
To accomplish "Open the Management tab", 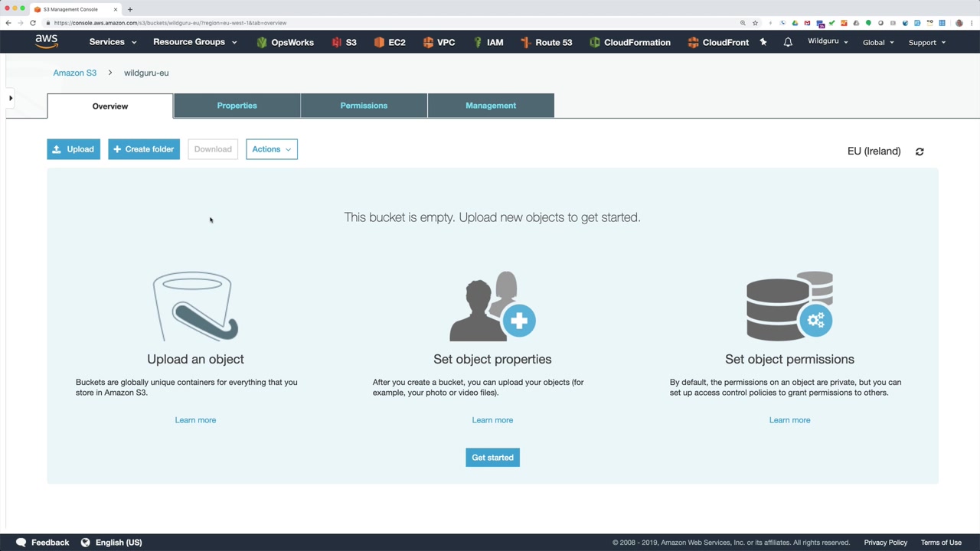I will click(491, 106).
